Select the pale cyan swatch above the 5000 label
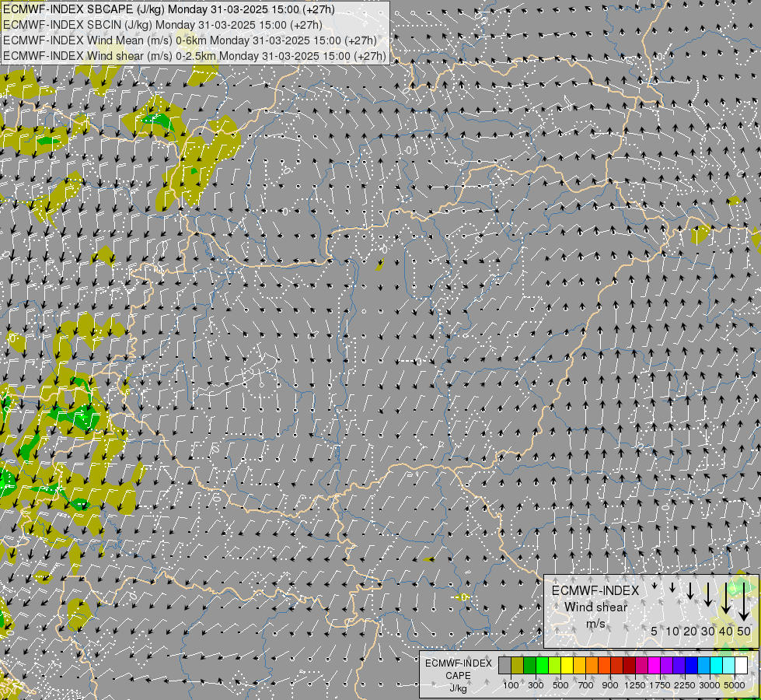 click(x=729, y=665)
